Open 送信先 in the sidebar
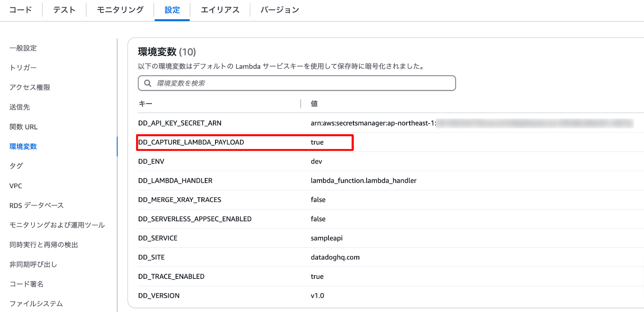 click(x=20, y=107)
